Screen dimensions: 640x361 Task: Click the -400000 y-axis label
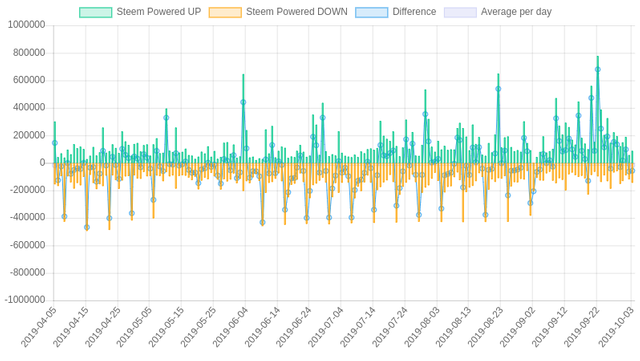28,218
